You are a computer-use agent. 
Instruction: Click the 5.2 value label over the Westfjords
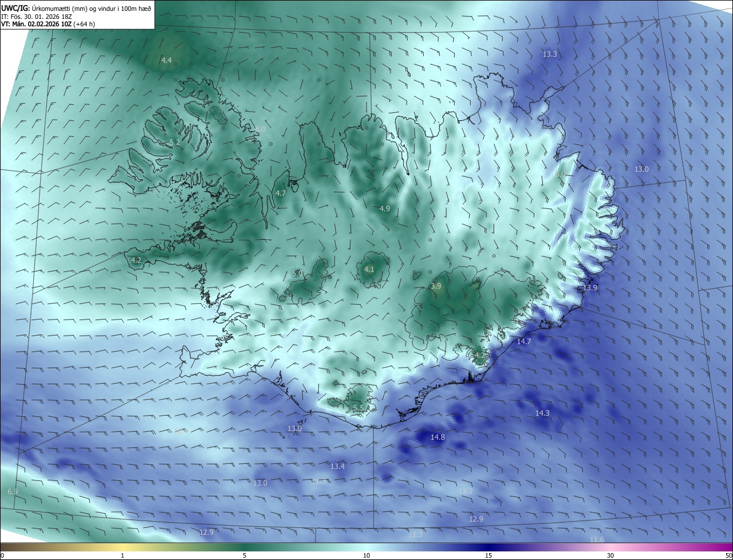click(x=175, y=142)
